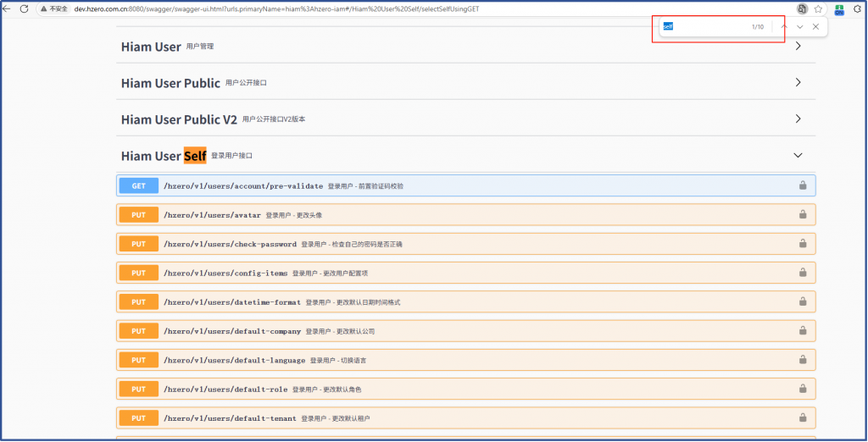Jump to next find result
Image resolution: width=868 pixels, height=442 pixels.
click(799, 27)
